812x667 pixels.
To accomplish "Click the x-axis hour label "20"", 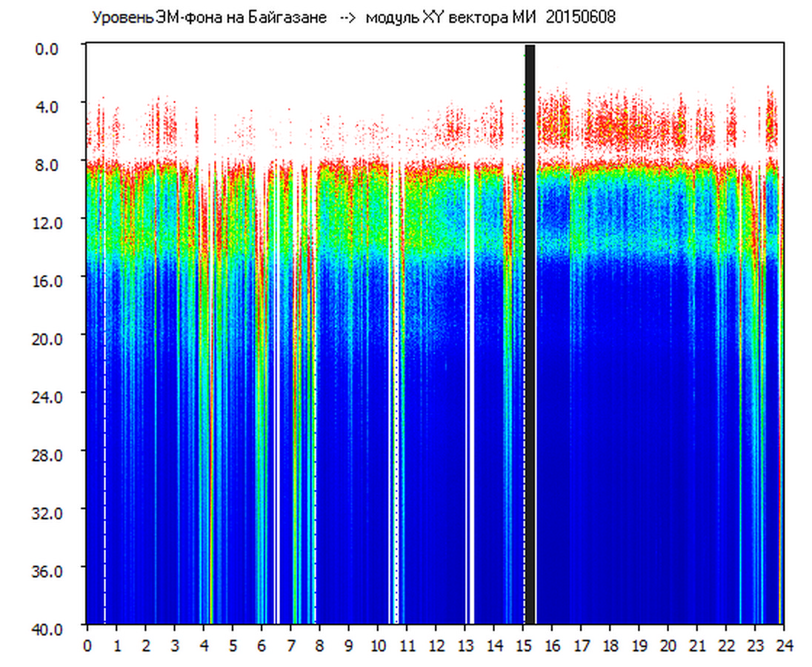I will click(668, 646).
